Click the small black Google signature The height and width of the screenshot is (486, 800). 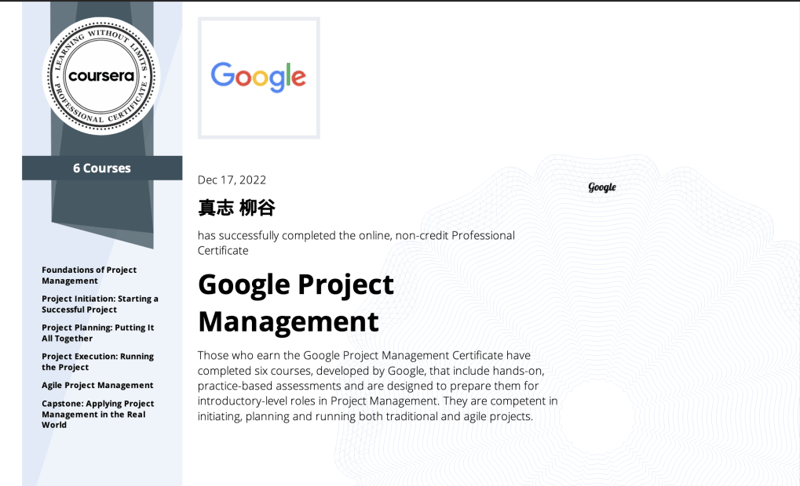pyautogui.click(x=602, y=187)
